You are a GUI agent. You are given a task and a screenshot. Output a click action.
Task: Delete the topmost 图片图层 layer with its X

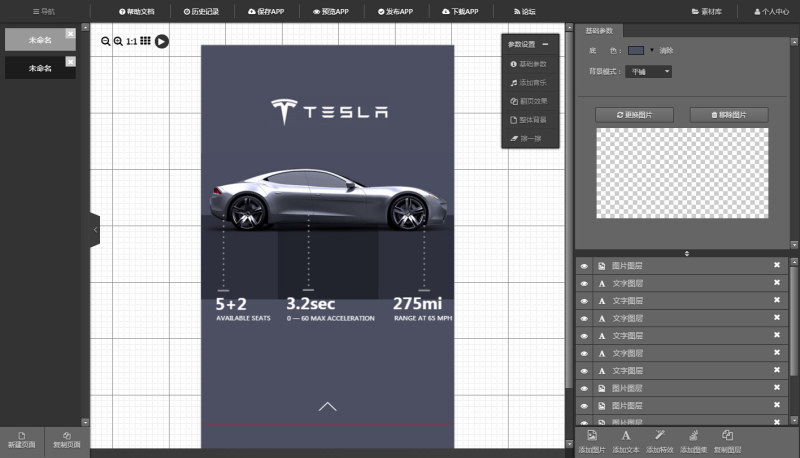[777, 265]
